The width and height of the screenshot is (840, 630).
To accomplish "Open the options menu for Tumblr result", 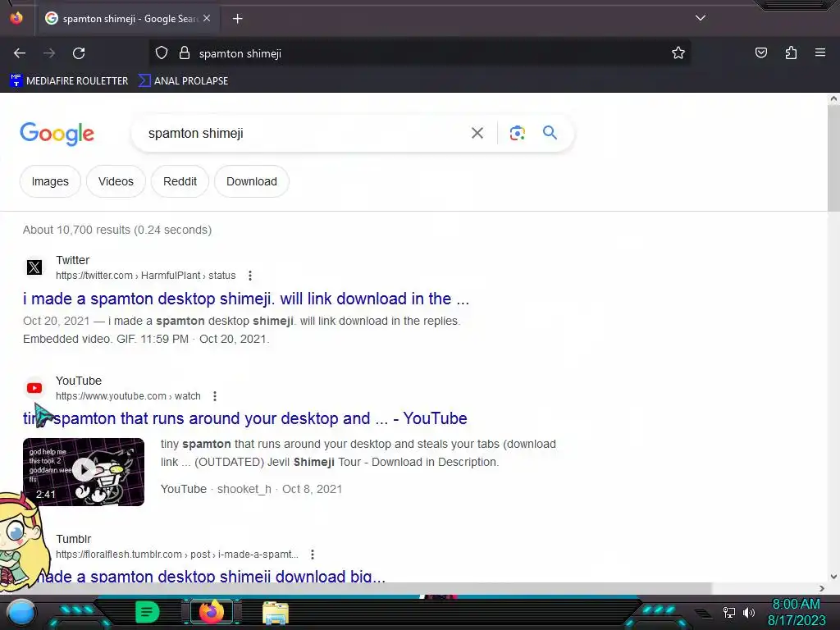I will pyautogui.click(x=313, y=555).
